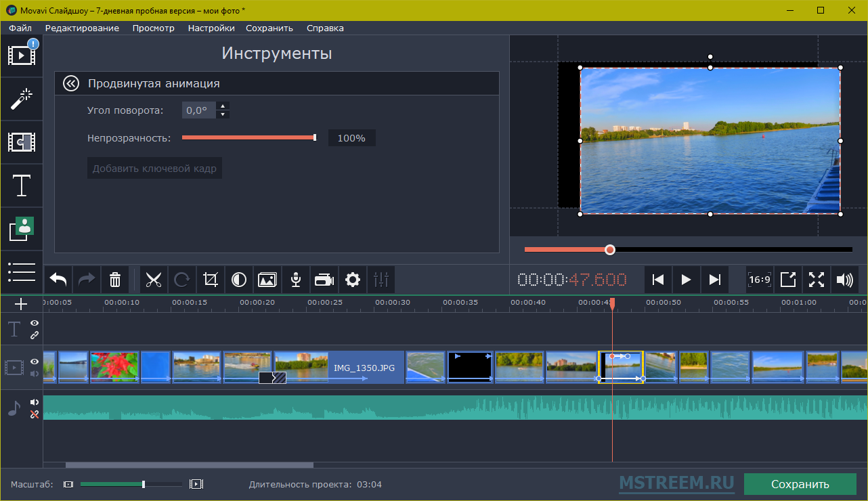Screen dimensions: 868x501
Task: Open video capture camera icon
Action: coord(324,280)
